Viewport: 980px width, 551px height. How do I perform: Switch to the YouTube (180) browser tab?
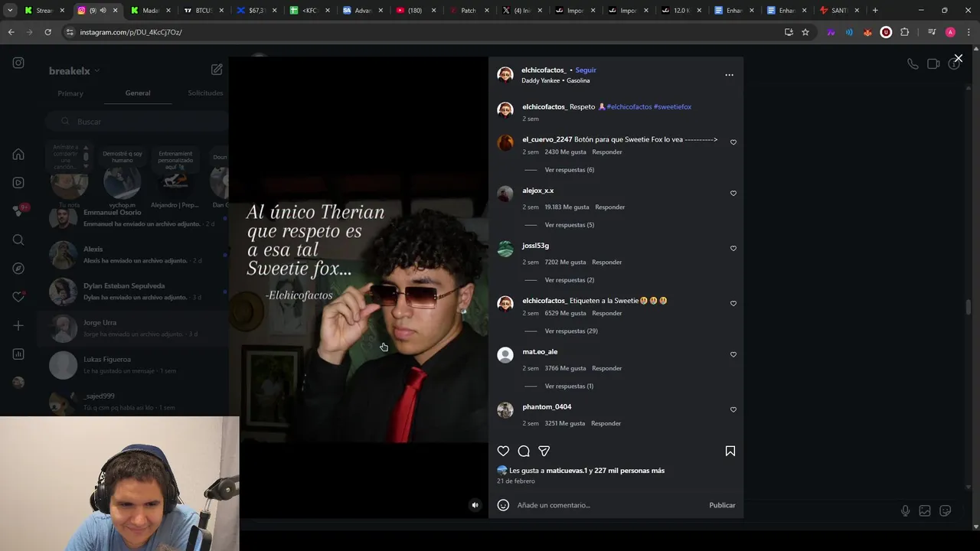[415, 11]
